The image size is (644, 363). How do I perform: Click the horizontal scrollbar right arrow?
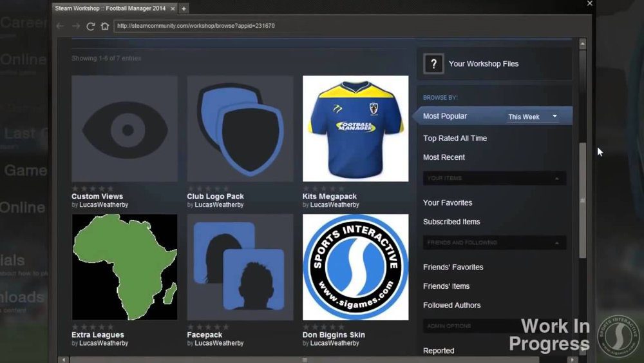[572, 360]
